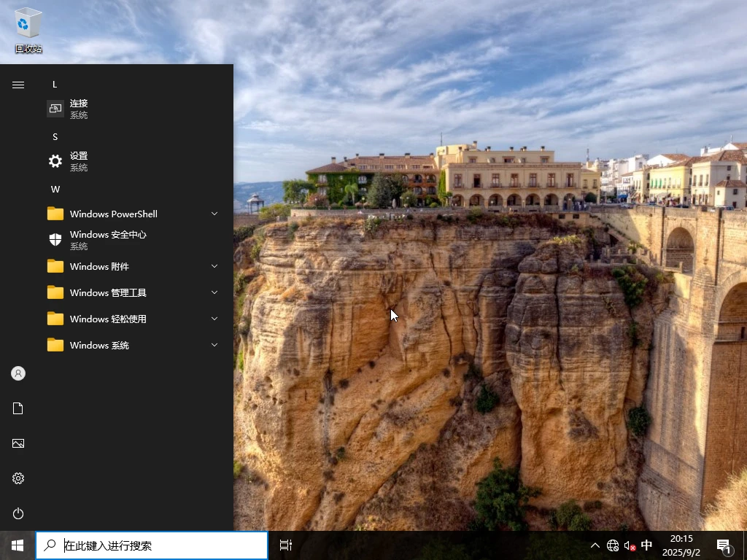Click the user account icon in Start menu

pos(18,373)
